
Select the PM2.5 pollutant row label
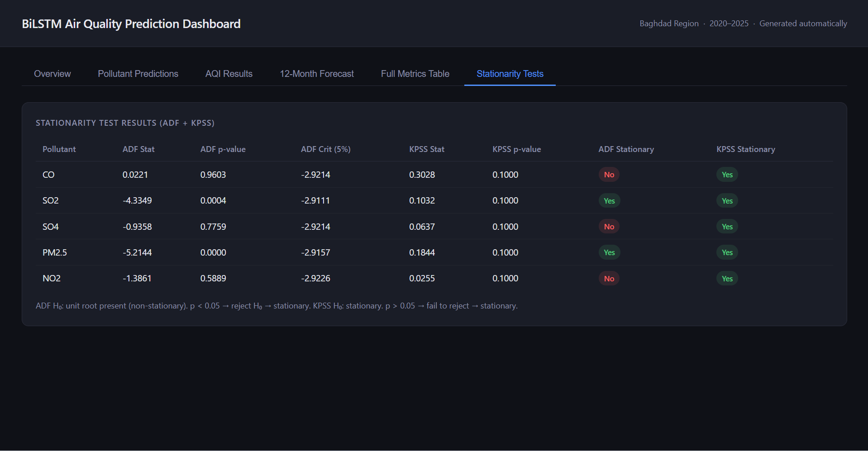(x=55, y=252)
